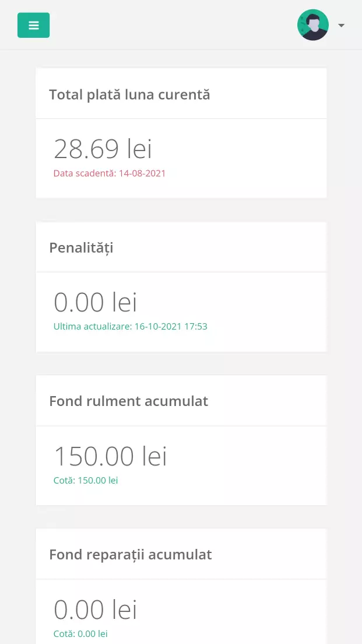Click blank area right of 'Fond rulment acumulat'
The image size is (362, 644).
tap(268, 401)
